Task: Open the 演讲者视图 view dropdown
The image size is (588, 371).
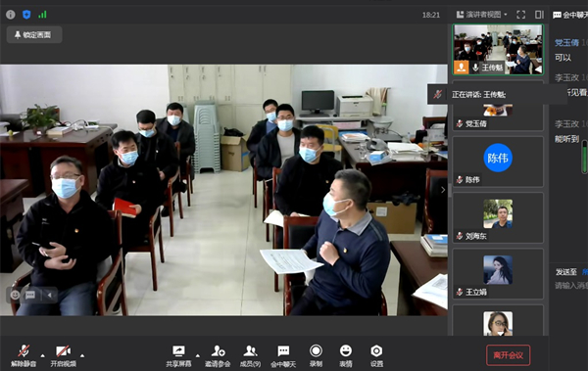Action: [x=481, y=15]
